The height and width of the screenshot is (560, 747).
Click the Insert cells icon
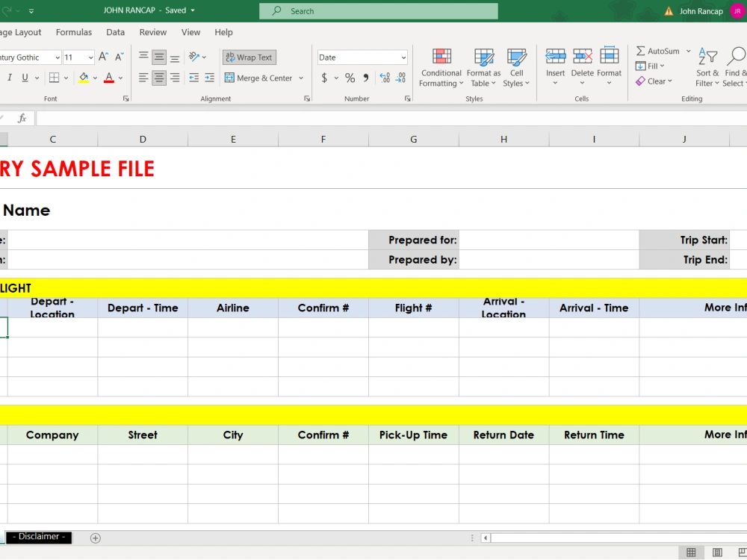556,56
